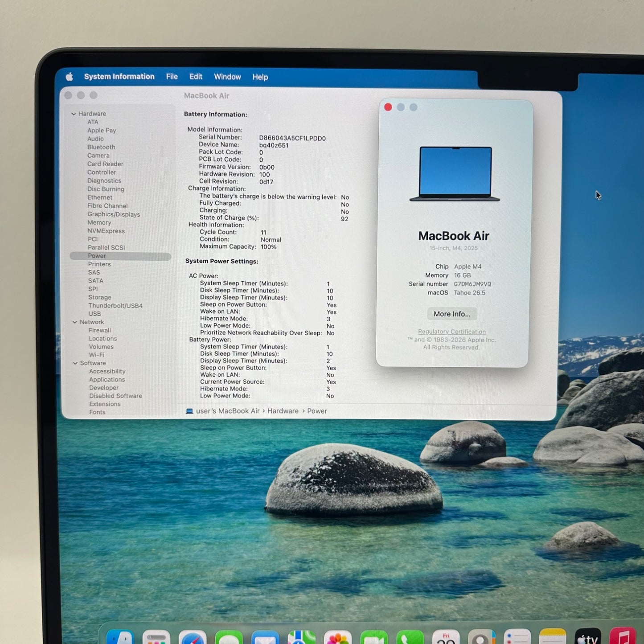Open the Window menu
Viewport: 644px width, 644px height.
click(x=227, y=77)
